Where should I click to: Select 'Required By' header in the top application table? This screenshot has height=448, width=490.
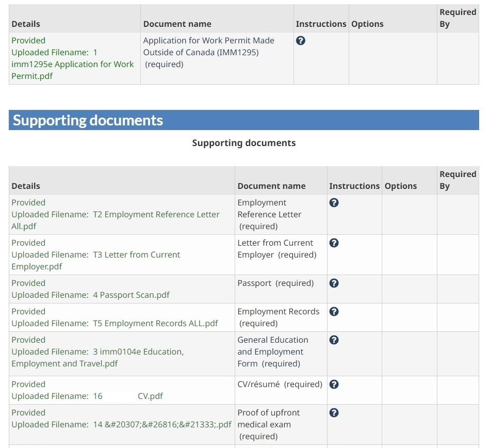(458, 18)
